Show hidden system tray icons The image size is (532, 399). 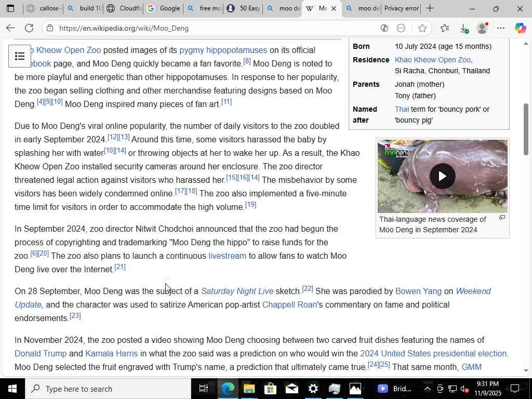click(427, 389)
